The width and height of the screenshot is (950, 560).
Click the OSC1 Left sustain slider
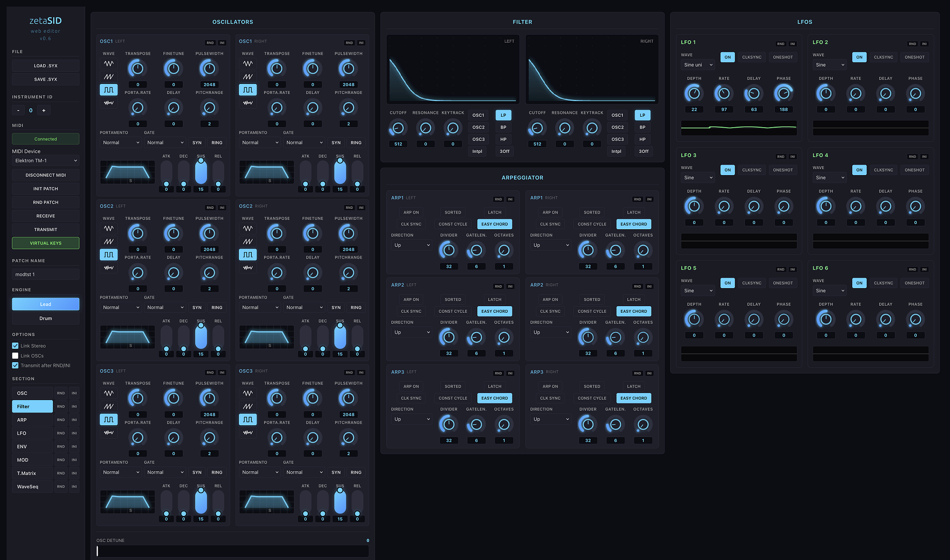[x=201, y=172]
